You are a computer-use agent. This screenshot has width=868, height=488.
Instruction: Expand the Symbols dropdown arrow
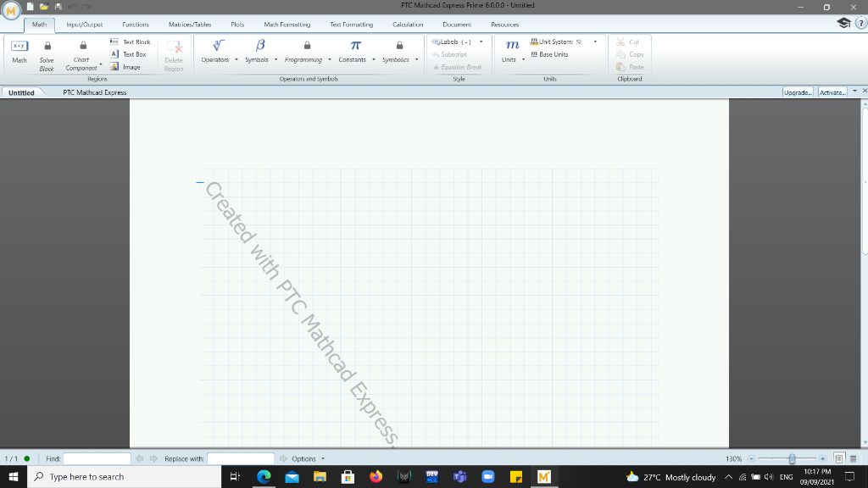(275, 60)
